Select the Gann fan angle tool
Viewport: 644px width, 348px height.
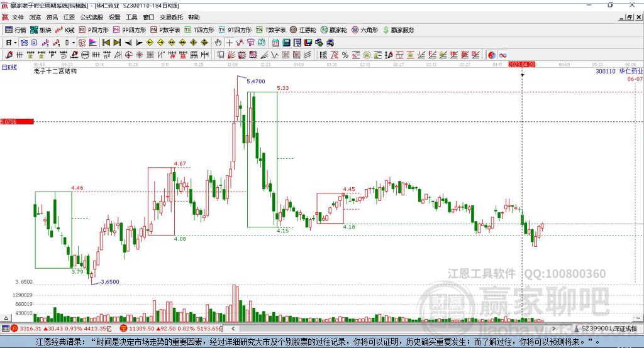231,55
